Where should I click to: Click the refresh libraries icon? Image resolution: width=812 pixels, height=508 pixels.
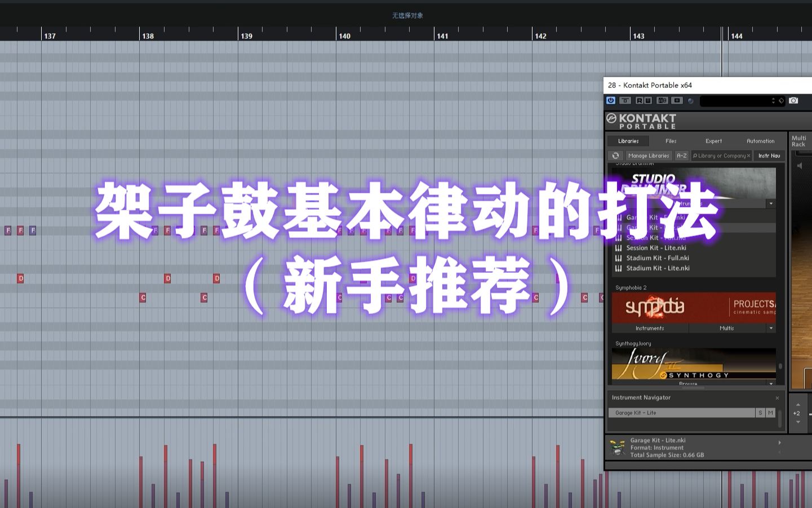[615, 156]
